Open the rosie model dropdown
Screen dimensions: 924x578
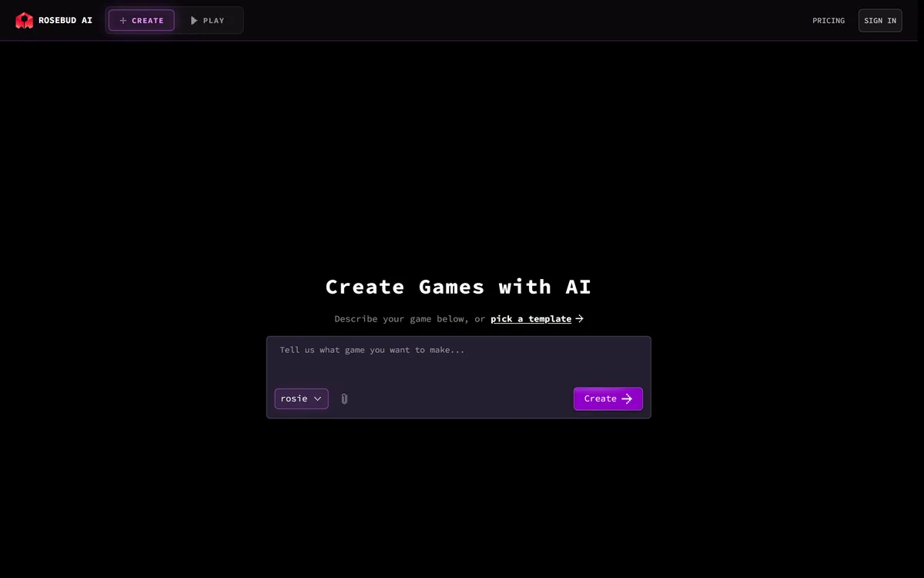(x=301, y=398)
